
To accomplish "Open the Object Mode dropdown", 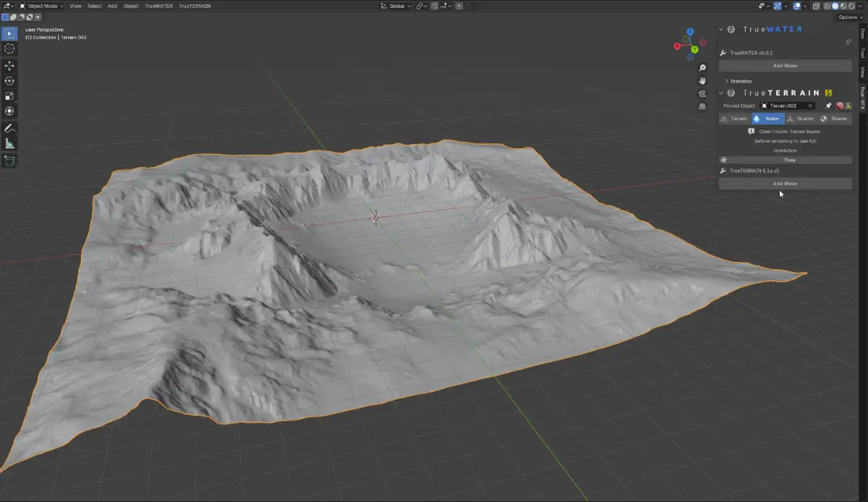I will click(41, 6).
